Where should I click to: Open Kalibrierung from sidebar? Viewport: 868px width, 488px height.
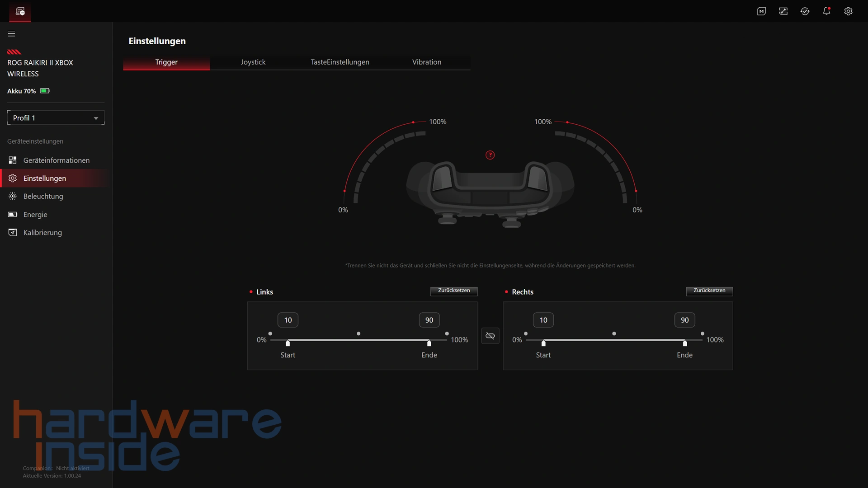coord(42,232)
